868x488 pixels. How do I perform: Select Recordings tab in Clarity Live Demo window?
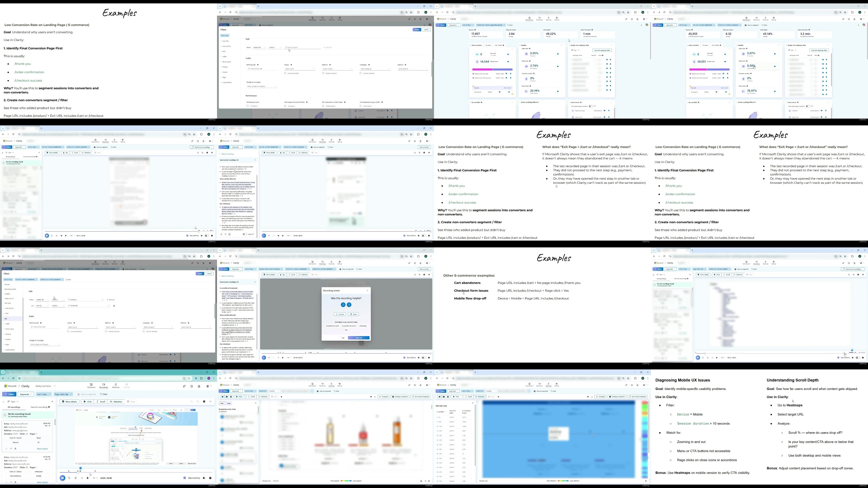103,386
